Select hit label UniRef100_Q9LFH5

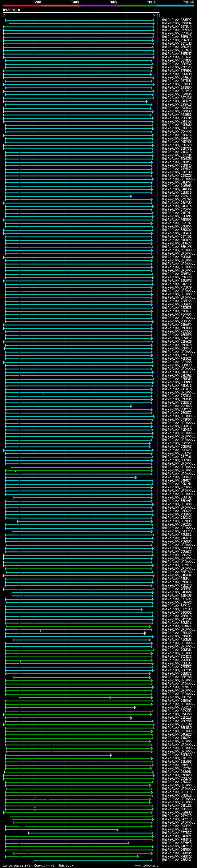[x=176, y=118]
